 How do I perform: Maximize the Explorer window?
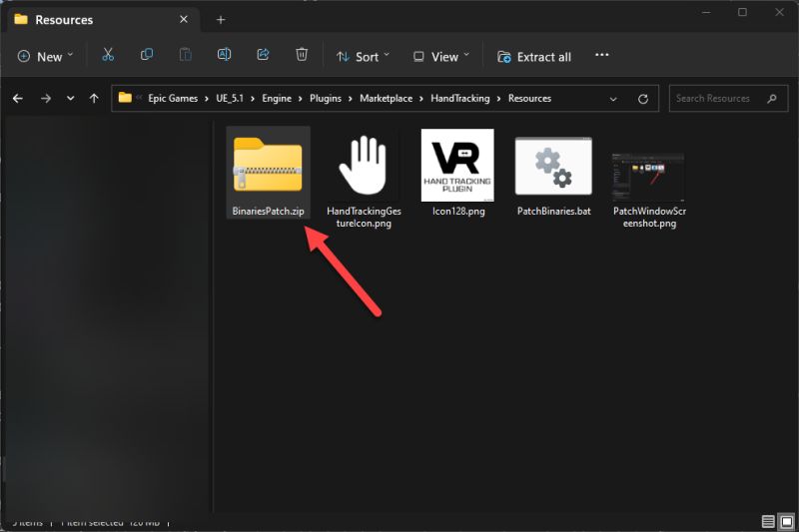pyautogui.click(x=742, y=12)
